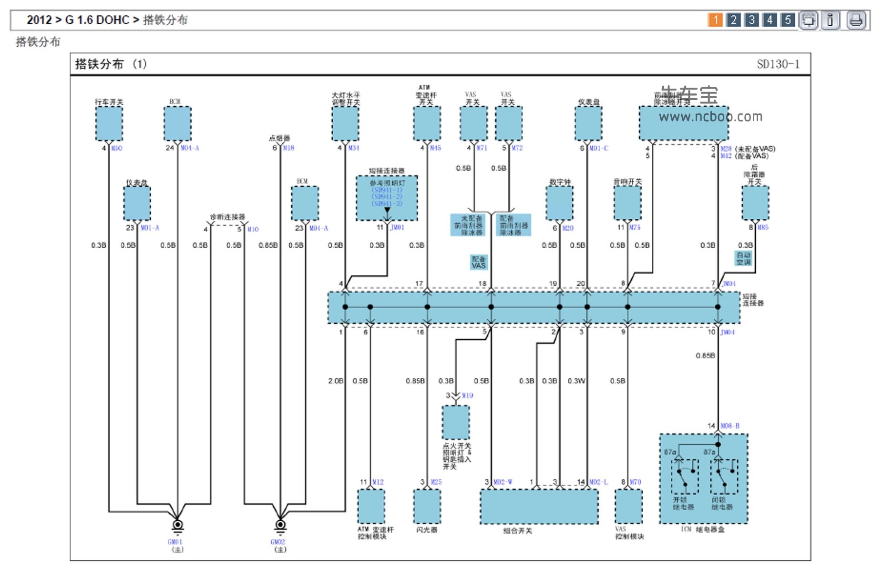Image resolution: width=883 pixels, height=588 pixels.
Task: Click the diagram title '搭铁分布 (1)'
Action: [x=111, y=64]
